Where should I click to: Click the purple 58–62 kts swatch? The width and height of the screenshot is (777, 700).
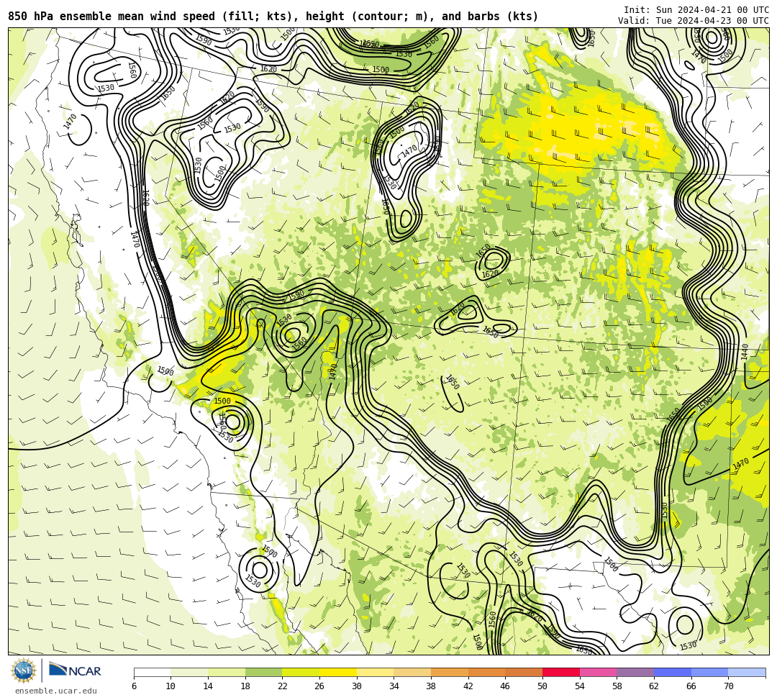[x=635, y=672]
